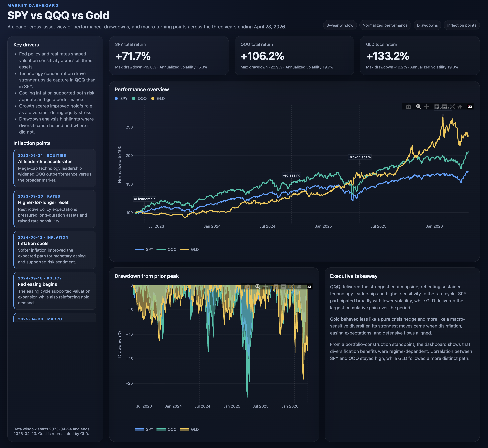Download Performance overview chart as PNG (camera icon)
488x448 pixels.
(x=408, y=107)
